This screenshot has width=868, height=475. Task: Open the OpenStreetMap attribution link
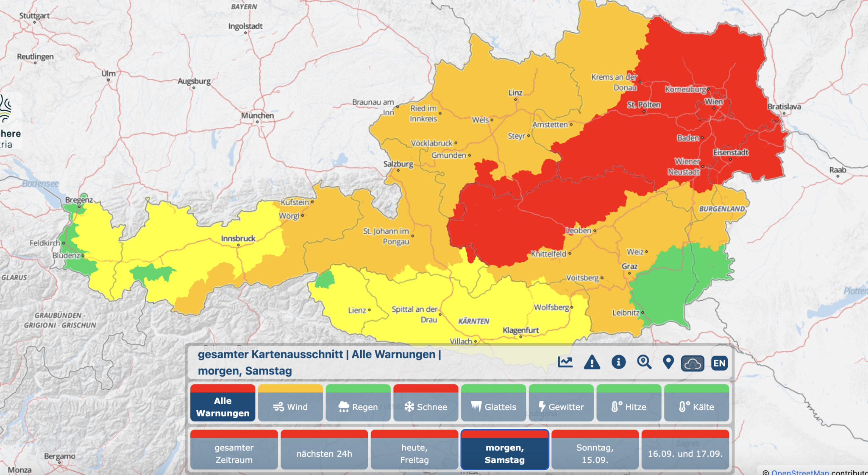[x=800, y=472]
